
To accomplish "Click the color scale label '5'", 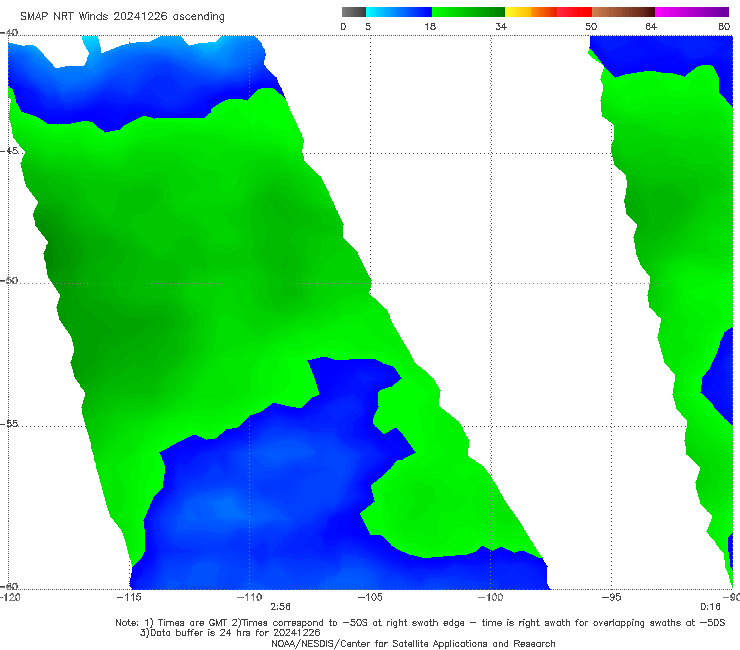I will 368,26.
